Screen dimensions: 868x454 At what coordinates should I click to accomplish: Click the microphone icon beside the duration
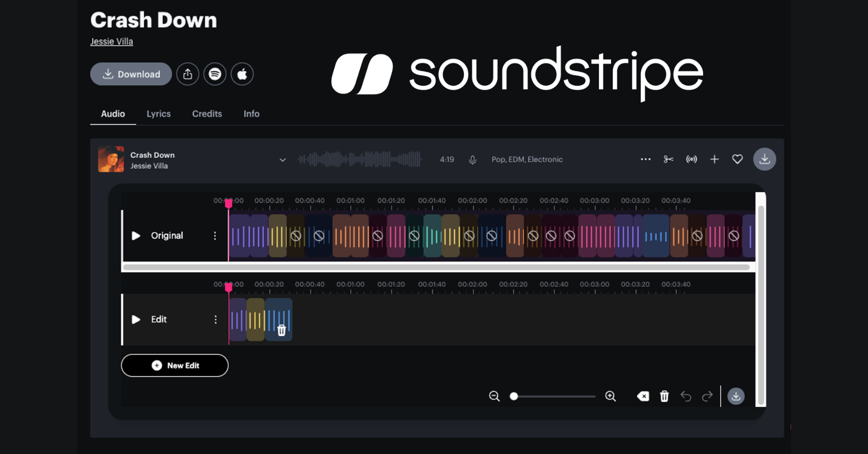point(472,159)
